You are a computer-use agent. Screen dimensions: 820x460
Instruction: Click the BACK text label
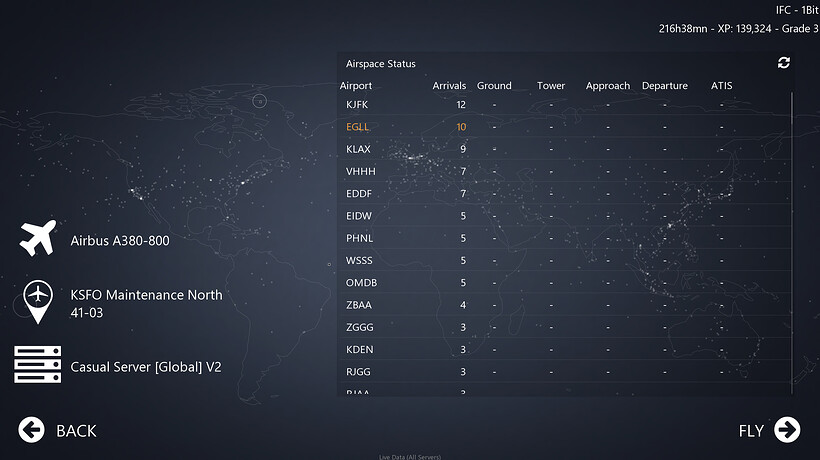click(76, 431)
